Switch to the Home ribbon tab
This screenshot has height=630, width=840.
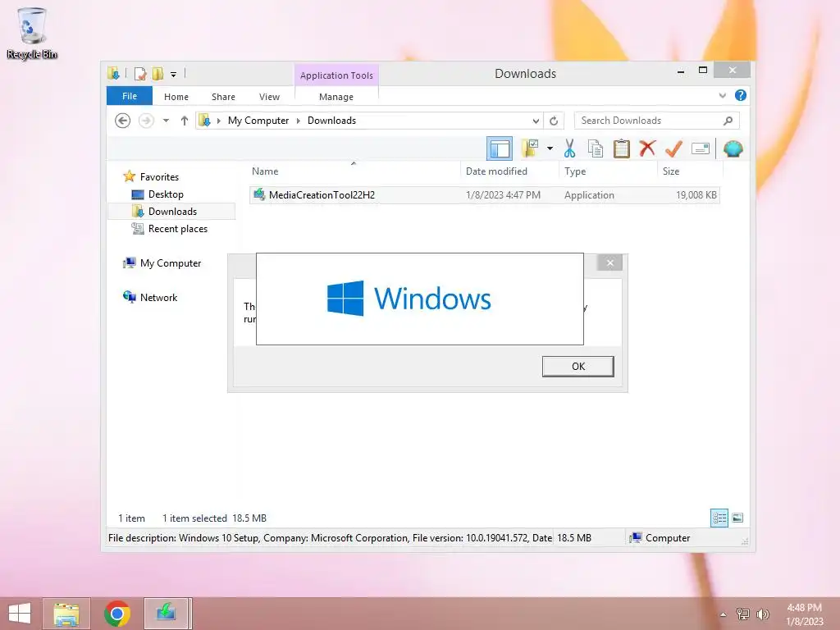point(176,97)
